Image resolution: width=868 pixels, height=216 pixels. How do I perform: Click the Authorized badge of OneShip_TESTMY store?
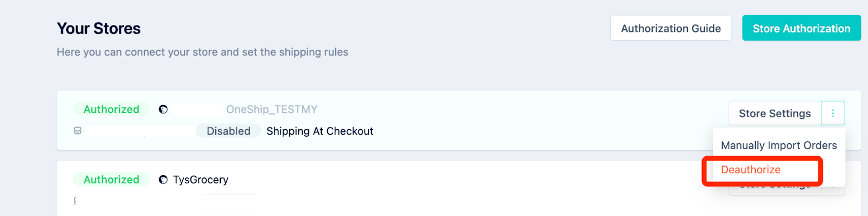click(x=111, y=110)
